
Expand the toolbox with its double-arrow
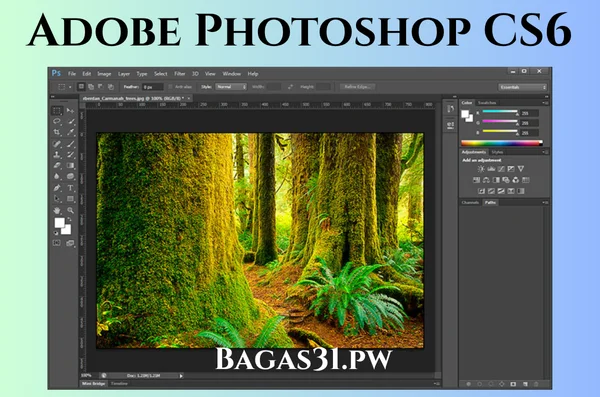tap(53, 97)
